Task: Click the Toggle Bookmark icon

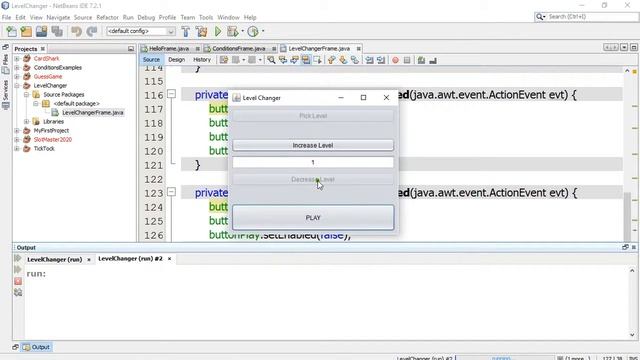Action: point(355,60)
